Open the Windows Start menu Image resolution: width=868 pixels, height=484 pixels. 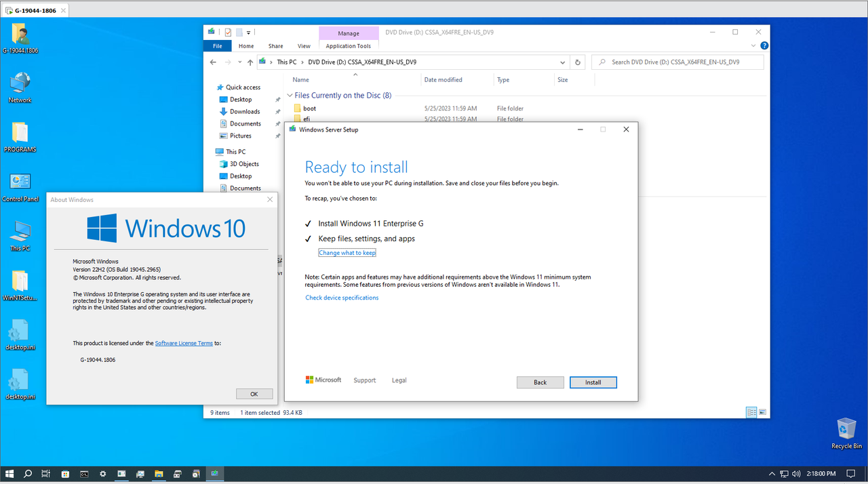(9, 474)
